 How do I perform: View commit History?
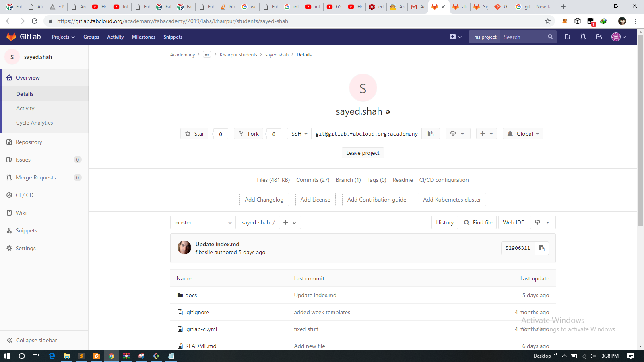pos(445,222)
